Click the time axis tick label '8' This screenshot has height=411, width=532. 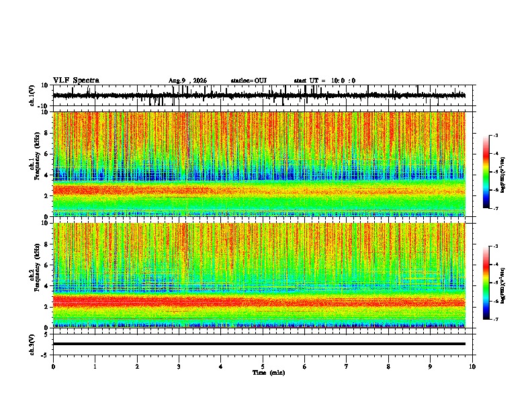(x=388, y=367)
